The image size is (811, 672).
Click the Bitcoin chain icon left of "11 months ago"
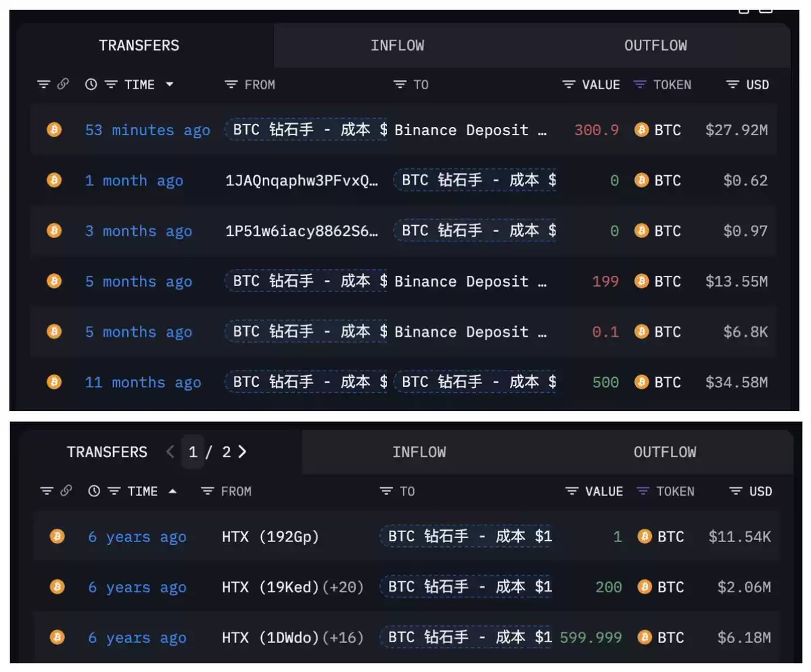pyautogui.click(x=54, y=382)
